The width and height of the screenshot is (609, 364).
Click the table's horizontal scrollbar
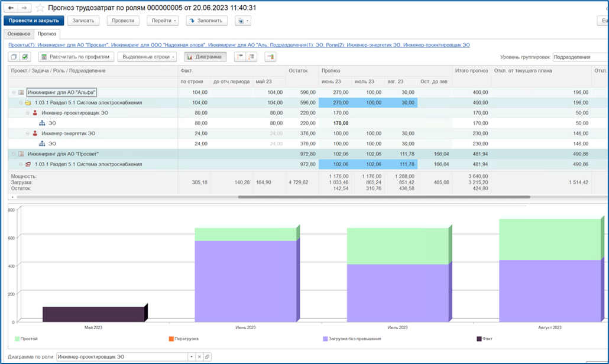click(384, 197)
